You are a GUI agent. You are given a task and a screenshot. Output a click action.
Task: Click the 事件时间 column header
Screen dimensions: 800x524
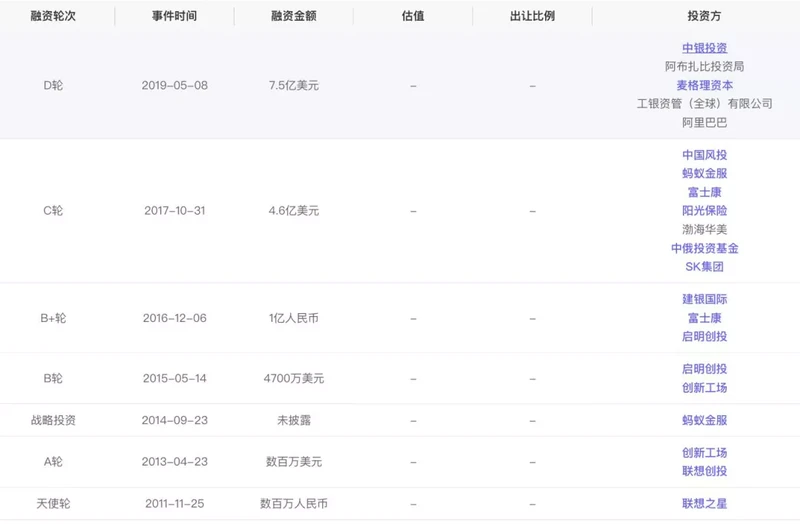pyautogui.click(x=174, y=16)
